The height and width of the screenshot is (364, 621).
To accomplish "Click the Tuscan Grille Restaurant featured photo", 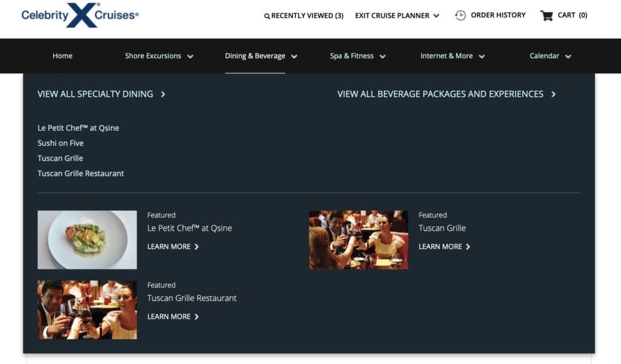I will click(87, 309).
